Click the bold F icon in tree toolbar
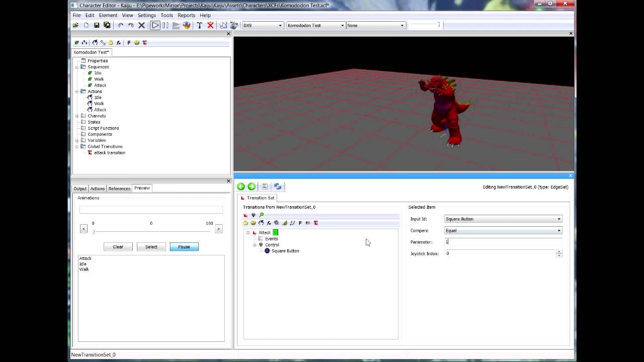This screenshot has width=644, height=362. click(129, 43)
